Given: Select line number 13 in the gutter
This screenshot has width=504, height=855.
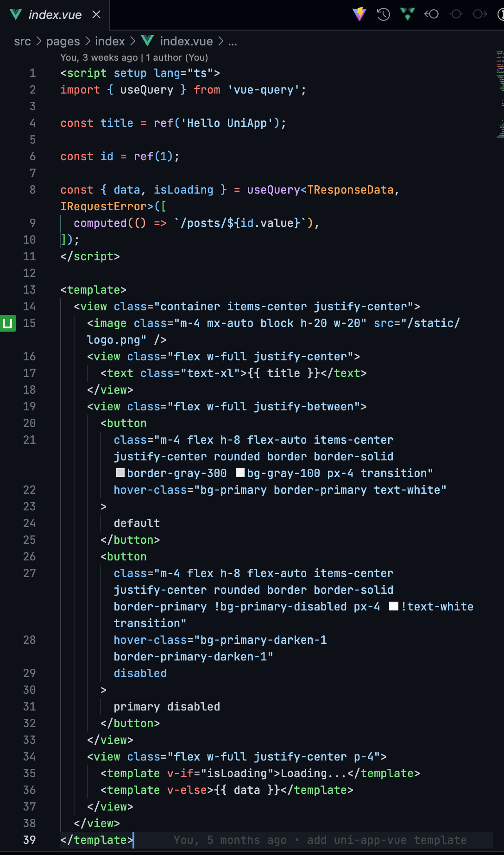Looking at the screenshot, I should click(x=29, y=290).
